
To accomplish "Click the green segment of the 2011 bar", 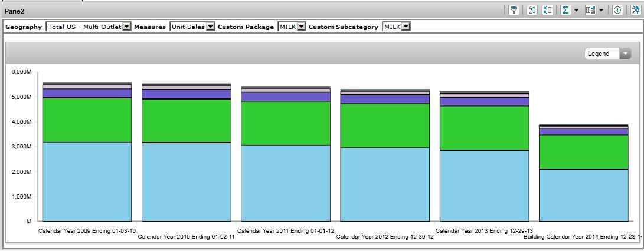I will pyautogui.click(x=285, y=123).
